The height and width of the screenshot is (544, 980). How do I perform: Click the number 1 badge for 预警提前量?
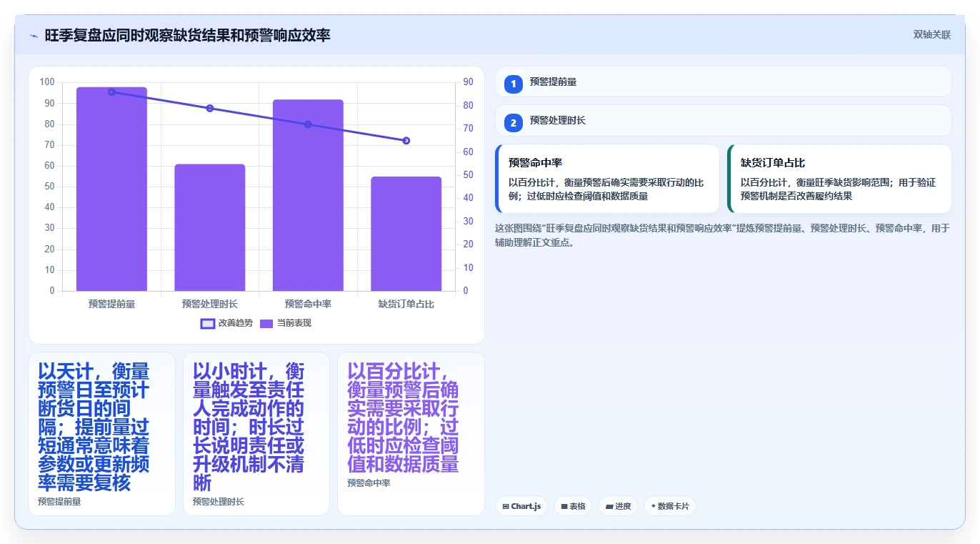click(513, 84)
